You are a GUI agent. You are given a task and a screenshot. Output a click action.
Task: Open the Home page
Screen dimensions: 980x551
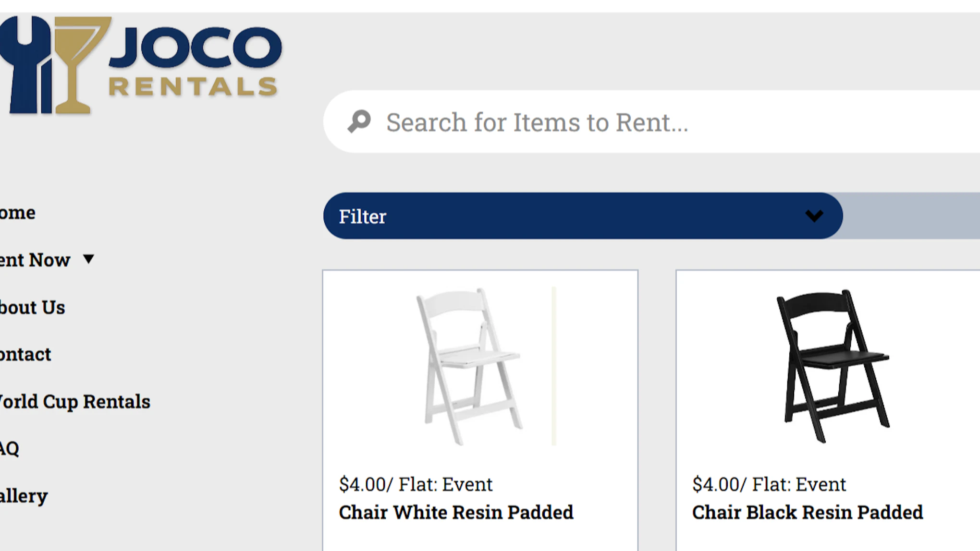click(x=17, y=212)
